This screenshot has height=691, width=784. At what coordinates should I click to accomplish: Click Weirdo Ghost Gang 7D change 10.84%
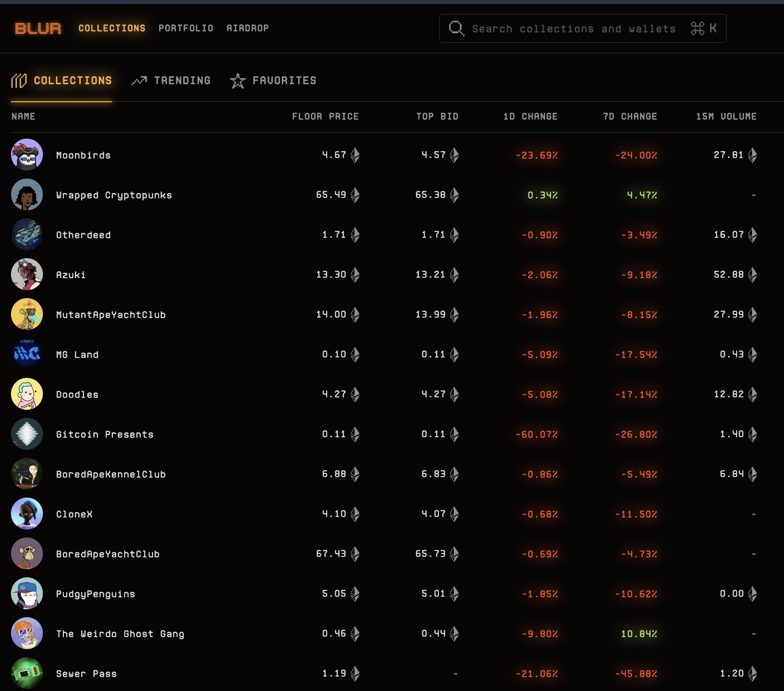[639, 634]
